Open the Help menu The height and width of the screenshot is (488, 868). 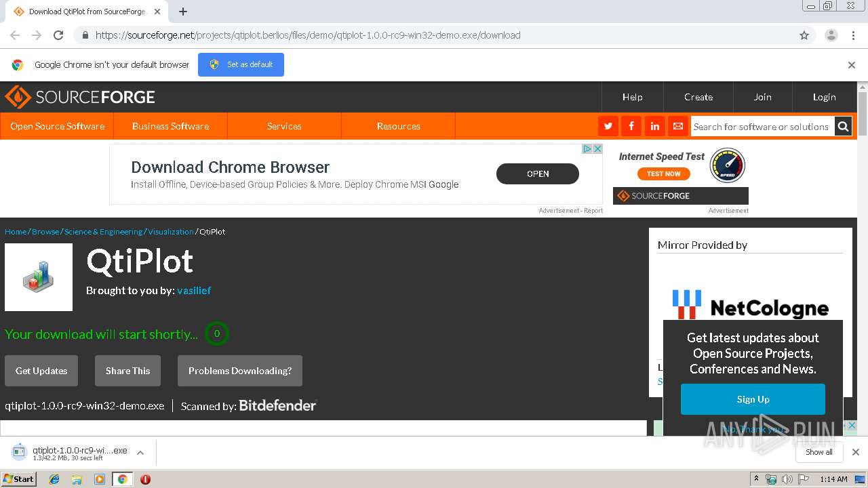[632, 97]
